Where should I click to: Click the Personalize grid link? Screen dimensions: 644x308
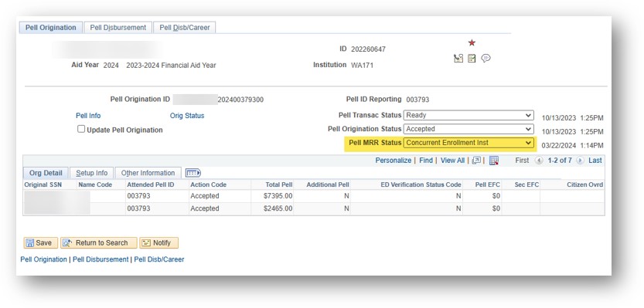[393, 161]
